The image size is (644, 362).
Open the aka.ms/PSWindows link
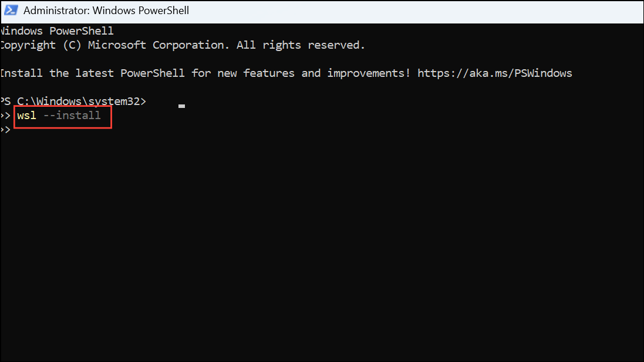(495, 73)
